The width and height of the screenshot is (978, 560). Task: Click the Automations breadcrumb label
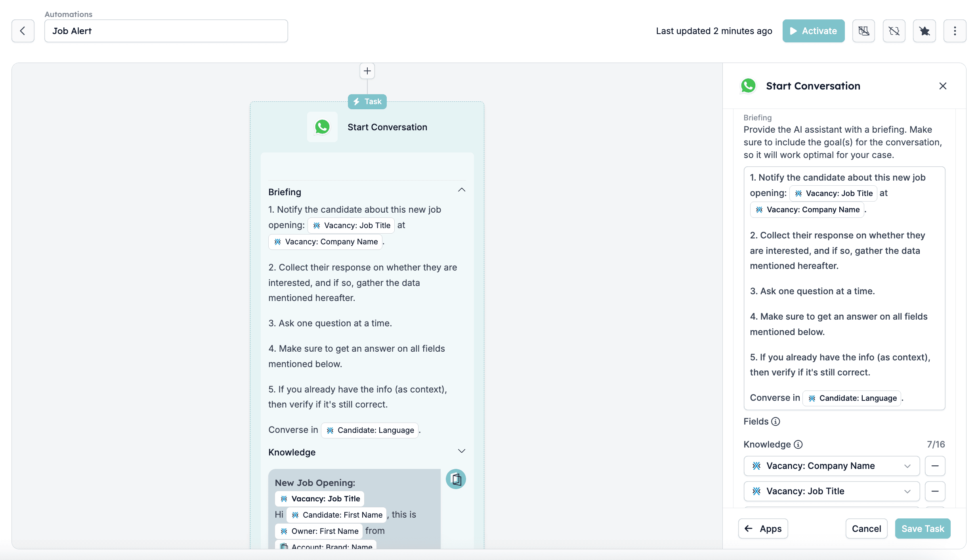(x=69, y=14)
